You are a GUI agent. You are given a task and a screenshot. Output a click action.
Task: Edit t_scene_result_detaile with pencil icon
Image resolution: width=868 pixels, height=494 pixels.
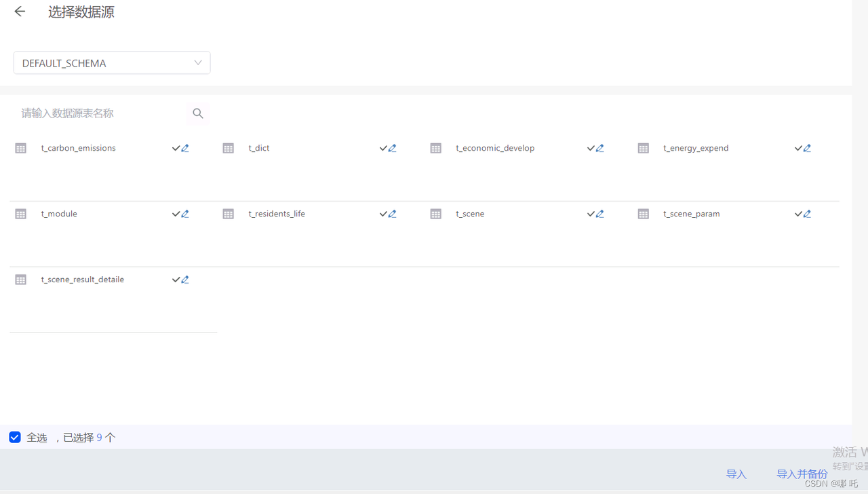pos(184,280)
